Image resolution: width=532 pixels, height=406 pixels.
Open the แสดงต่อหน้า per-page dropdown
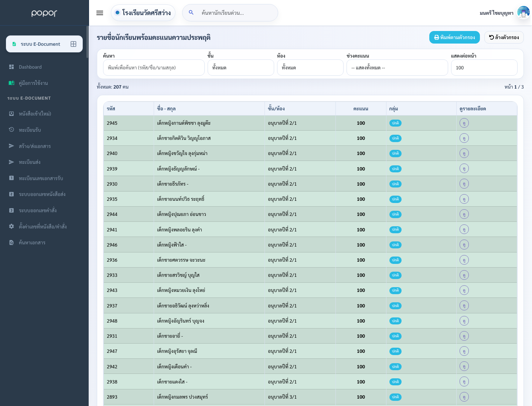484,68
